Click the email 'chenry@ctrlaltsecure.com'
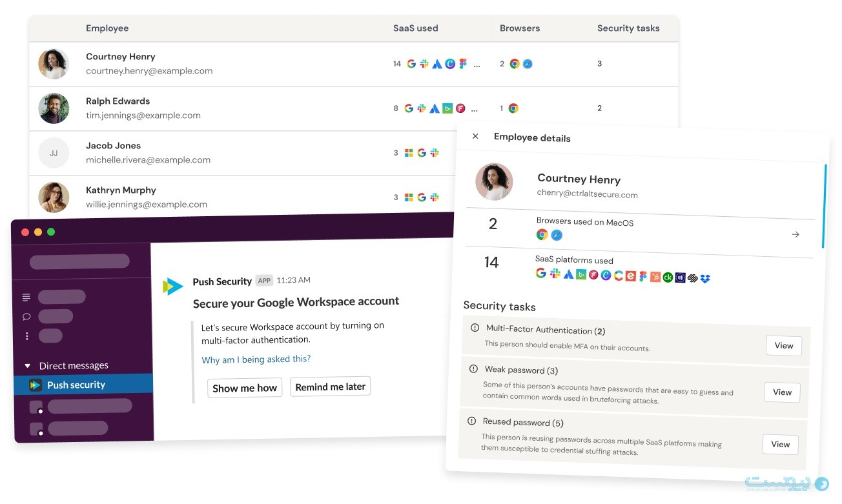This screenshot has height=504, width=842. (x=588, y=194)
